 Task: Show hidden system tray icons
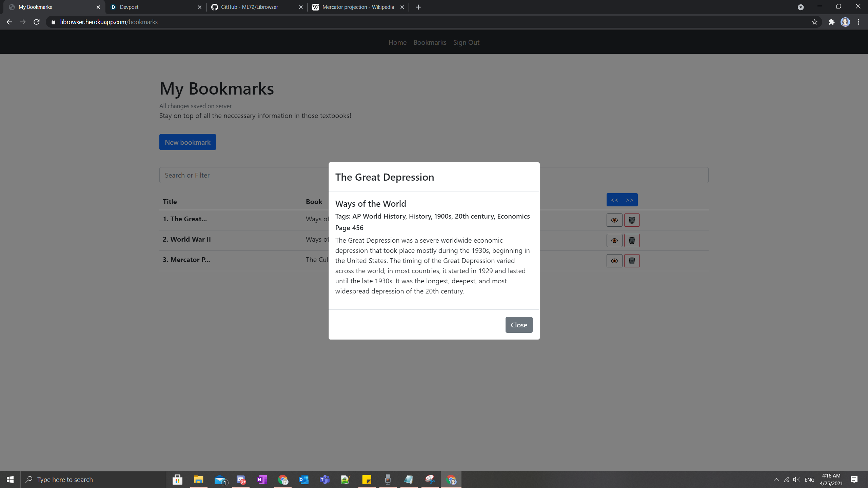click(x=776, y=480)
